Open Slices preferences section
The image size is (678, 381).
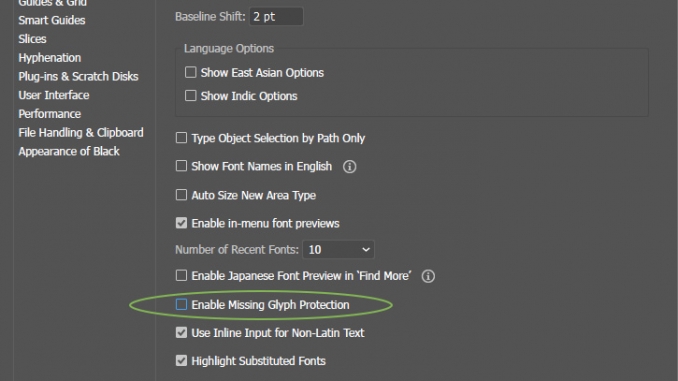point(32,39)
